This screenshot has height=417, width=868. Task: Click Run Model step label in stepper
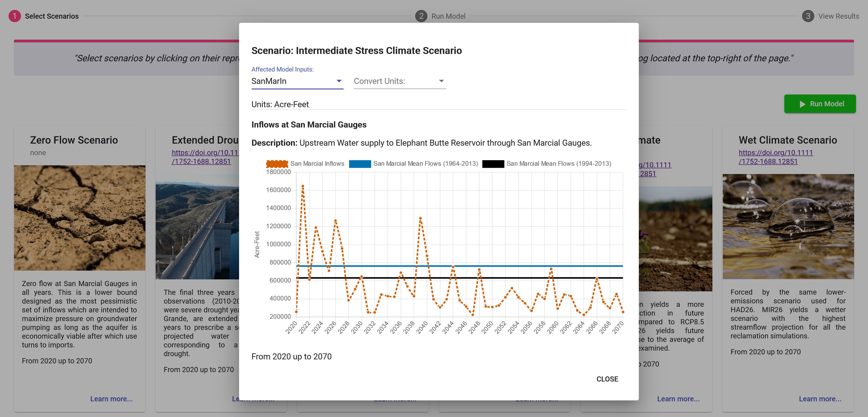pyautogui.click(x=448, y=16)
